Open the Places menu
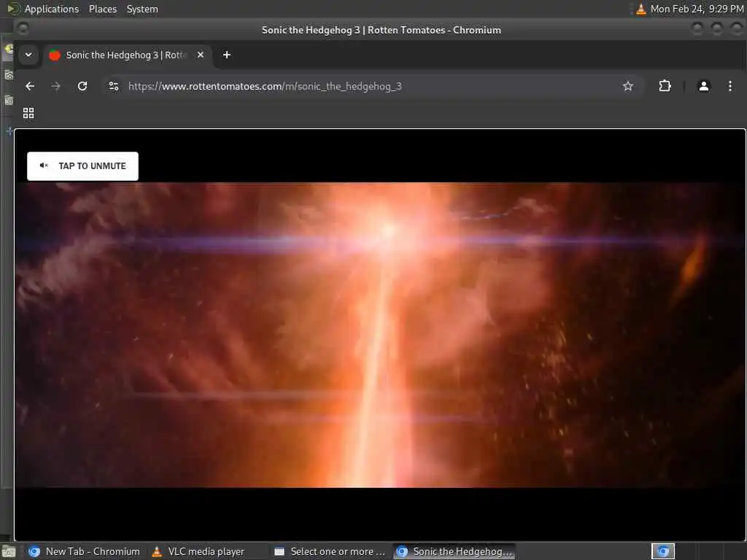The height and width of the screenshot is (560, 747). (103, 9)
